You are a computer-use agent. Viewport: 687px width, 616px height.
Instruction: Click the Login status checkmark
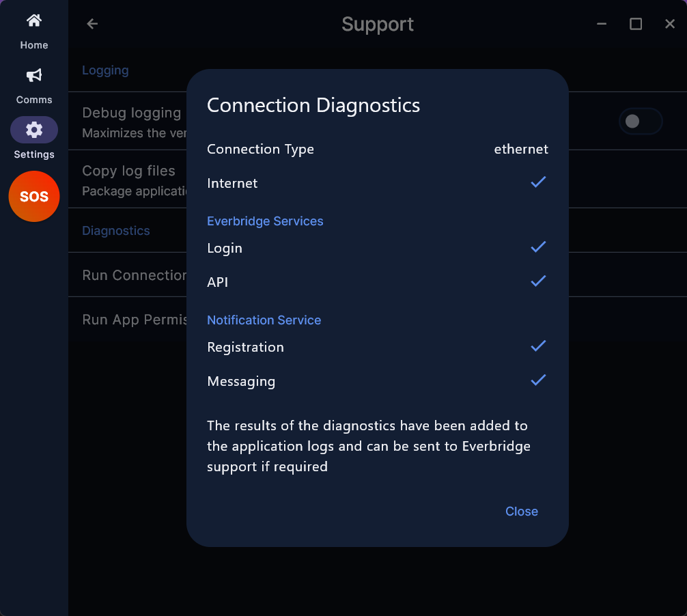click(538, 247)
